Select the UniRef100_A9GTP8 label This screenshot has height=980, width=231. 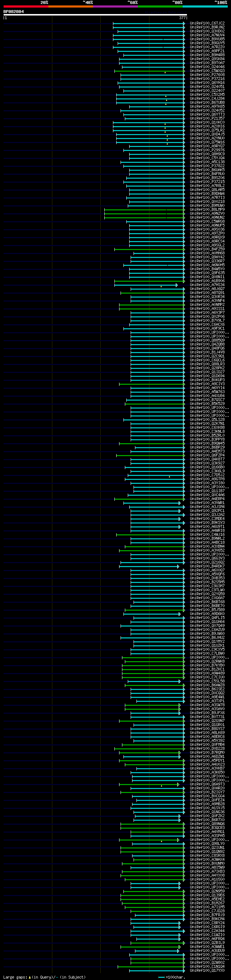[x=208, y=479]
